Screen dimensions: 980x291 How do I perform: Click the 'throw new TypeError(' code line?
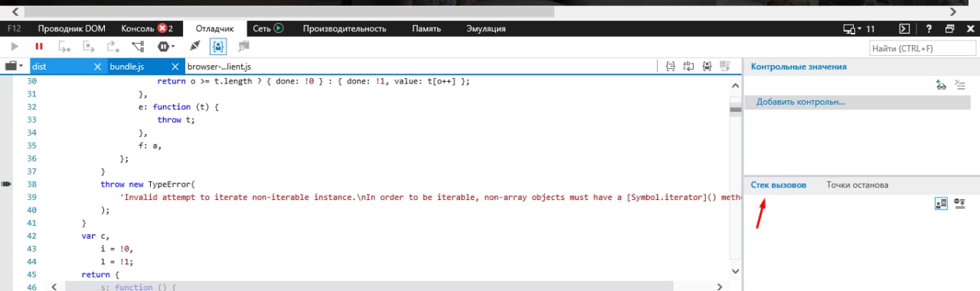(149, 185)
